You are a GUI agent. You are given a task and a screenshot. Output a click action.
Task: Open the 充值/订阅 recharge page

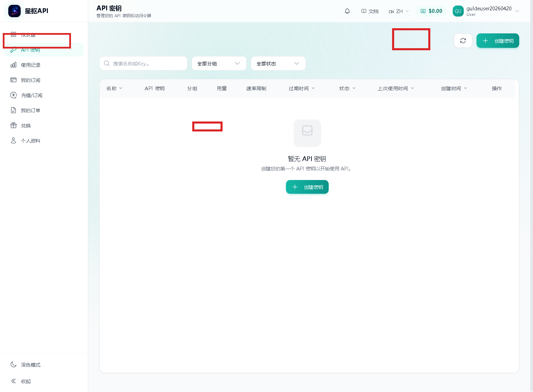tap(31, 95)
